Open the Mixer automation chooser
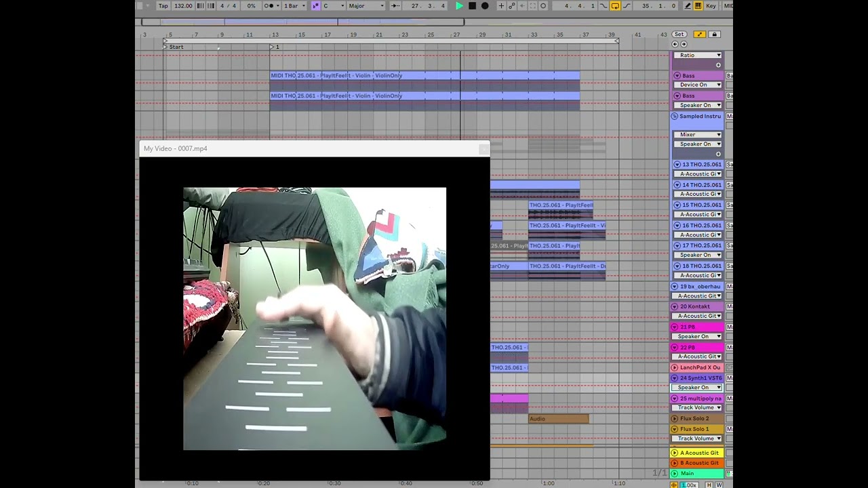Screen dimensions: 868x488 tap(697, 134)
